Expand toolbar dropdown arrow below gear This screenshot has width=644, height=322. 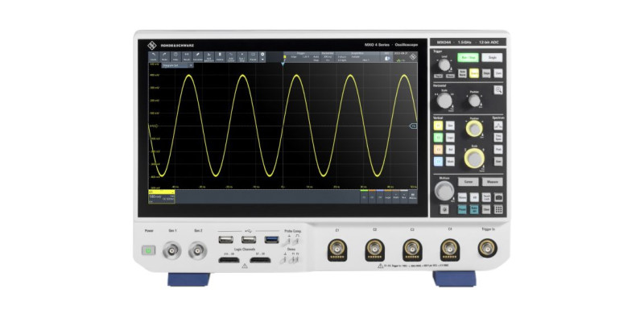pos(262,60)
